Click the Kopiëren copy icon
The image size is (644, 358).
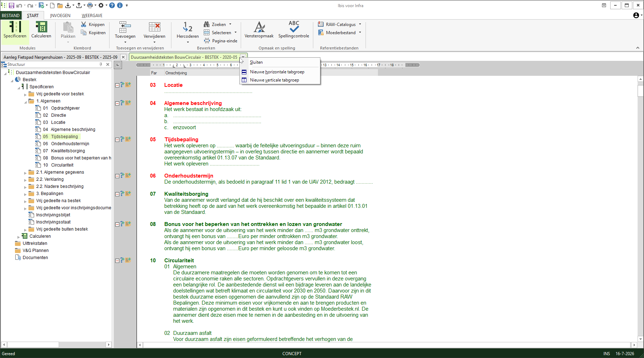tap(84, 32)
